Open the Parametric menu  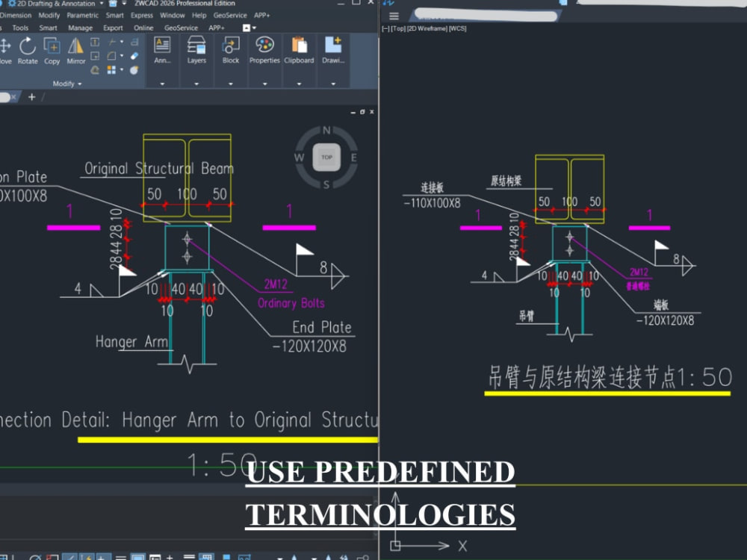click(x=82, y=15)
